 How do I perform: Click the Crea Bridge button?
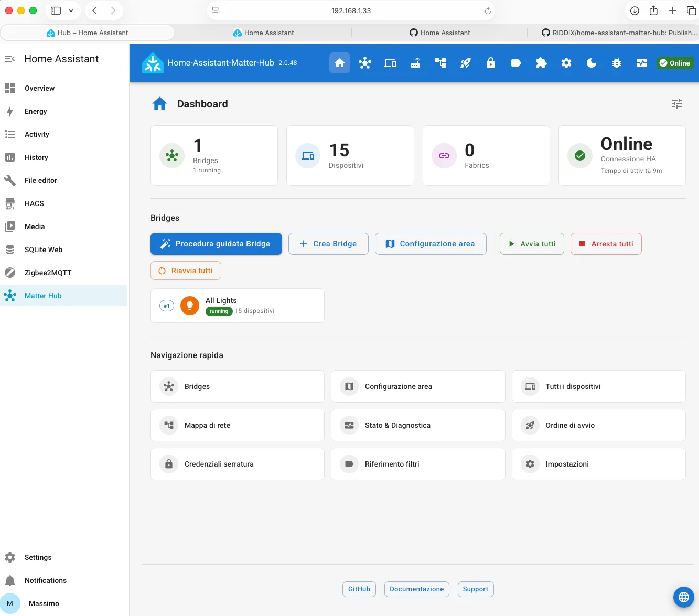[328, 244]
